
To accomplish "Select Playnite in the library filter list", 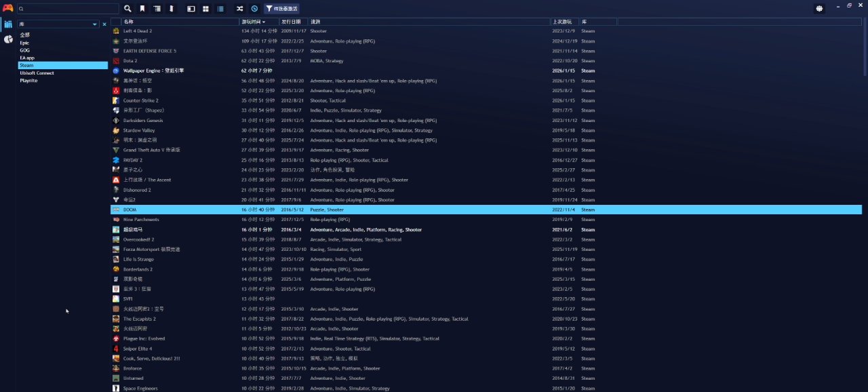I will coord(62,80).
